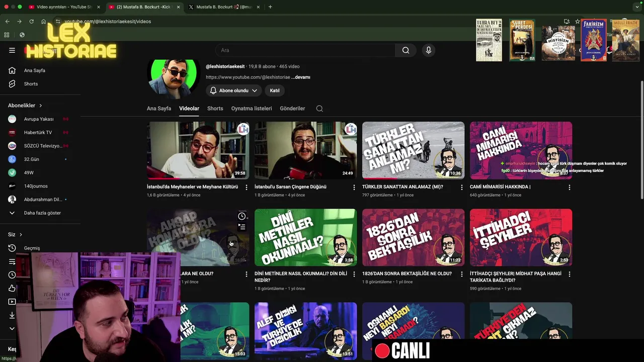Search within the channel using the magnifier icon

(x=319, y=109)
